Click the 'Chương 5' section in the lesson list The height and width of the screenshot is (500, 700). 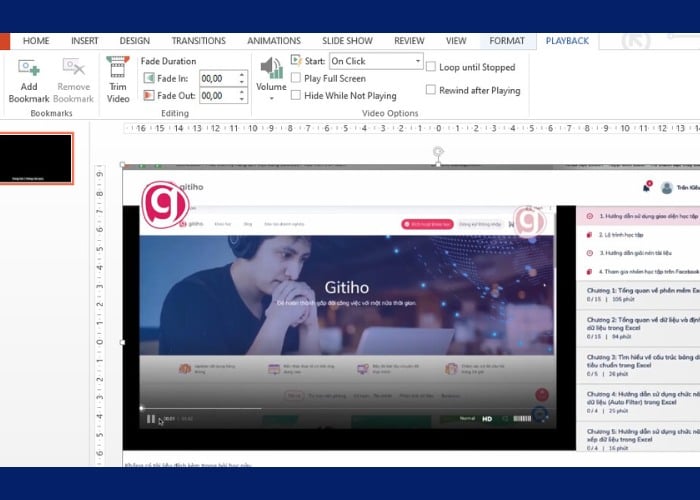pos(638,438)
